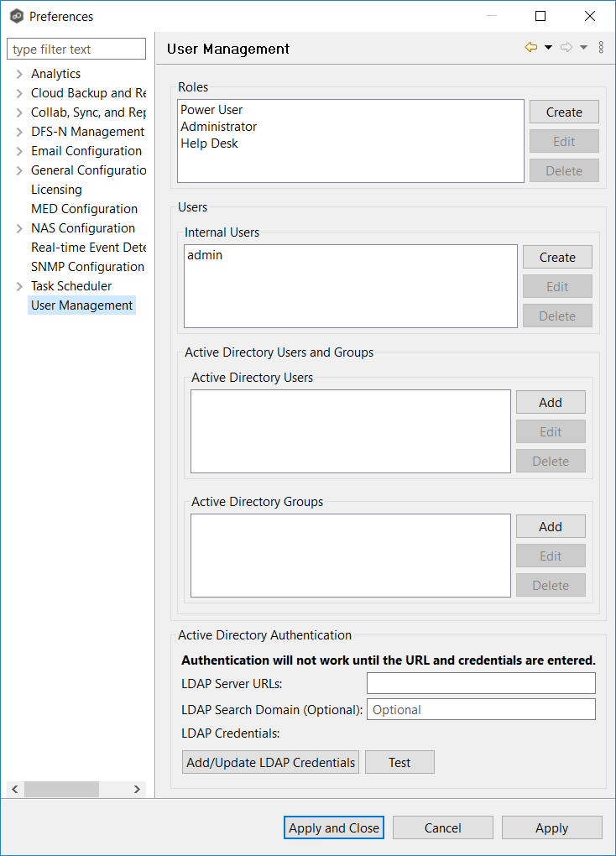Click the back navigation arrow icon
Screen dimensions: 616x856
[x=530, y=48]
